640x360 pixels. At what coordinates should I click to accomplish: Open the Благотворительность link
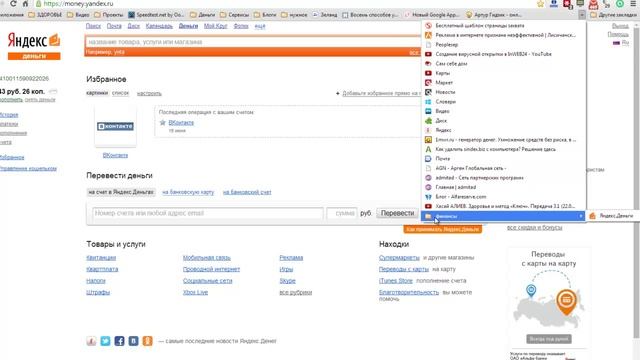[x=409, y=292]
